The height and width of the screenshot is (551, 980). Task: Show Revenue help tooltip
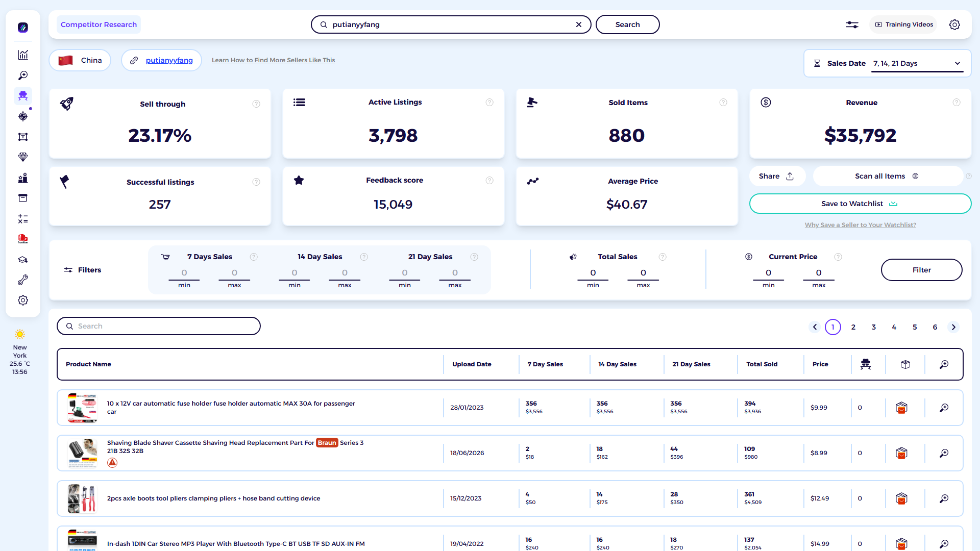click(957, 103)
